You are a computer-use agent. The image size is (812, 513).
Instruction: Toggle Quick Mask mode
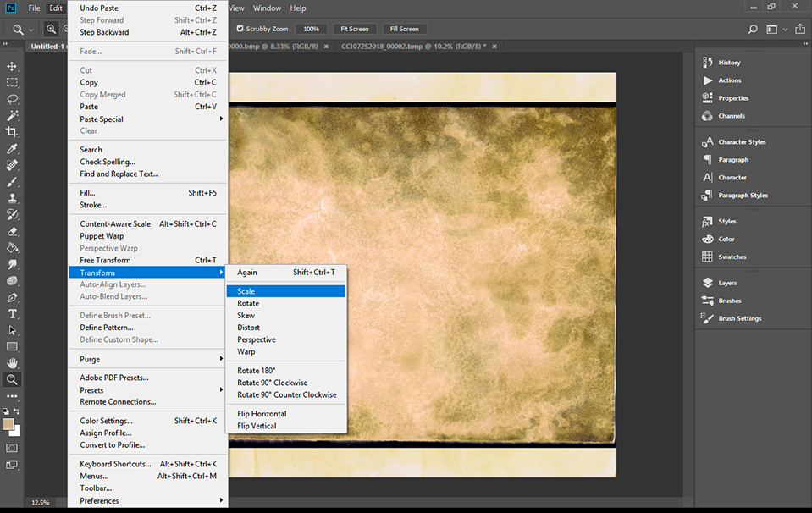coord(12,447)
